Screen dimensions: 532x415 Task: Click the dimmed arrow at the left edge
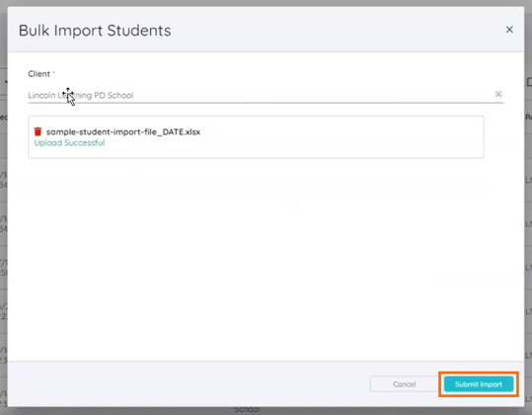6,82
